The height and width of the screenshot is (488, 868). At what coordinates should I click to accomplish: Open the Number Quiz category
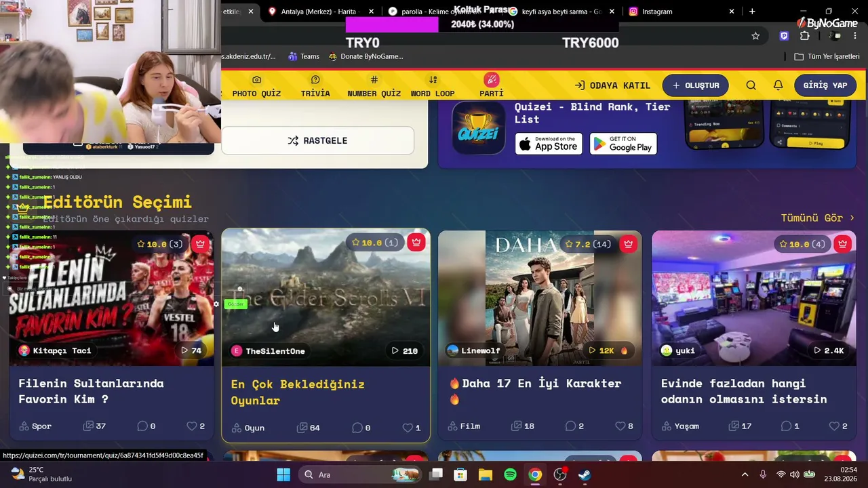pos(374,86)
